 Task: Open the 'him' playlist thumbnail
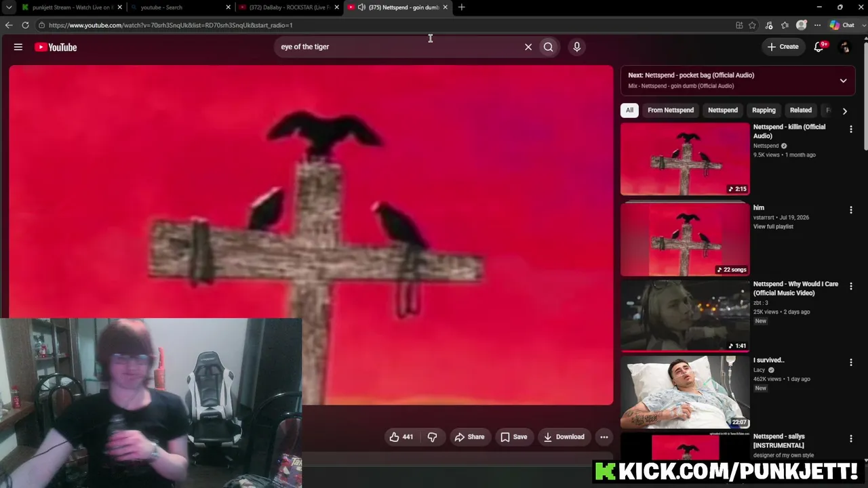685,239
